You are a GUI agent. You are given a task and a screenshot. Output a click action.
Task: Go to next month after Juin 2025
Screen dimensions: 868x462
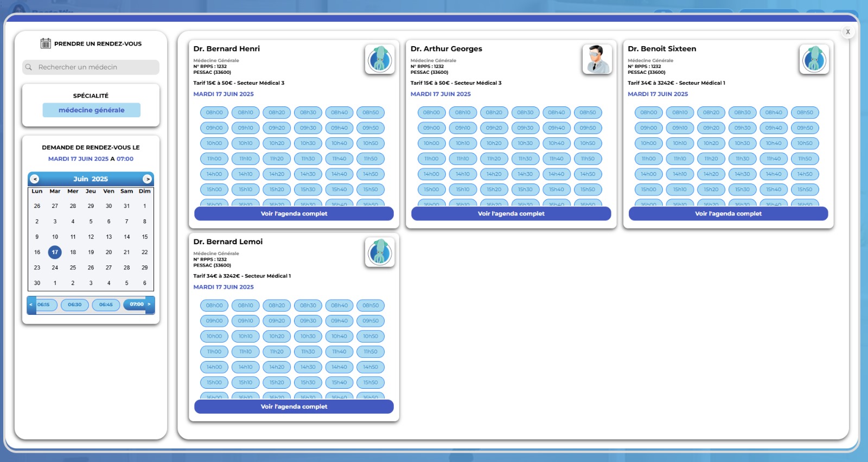click(147, 179)
